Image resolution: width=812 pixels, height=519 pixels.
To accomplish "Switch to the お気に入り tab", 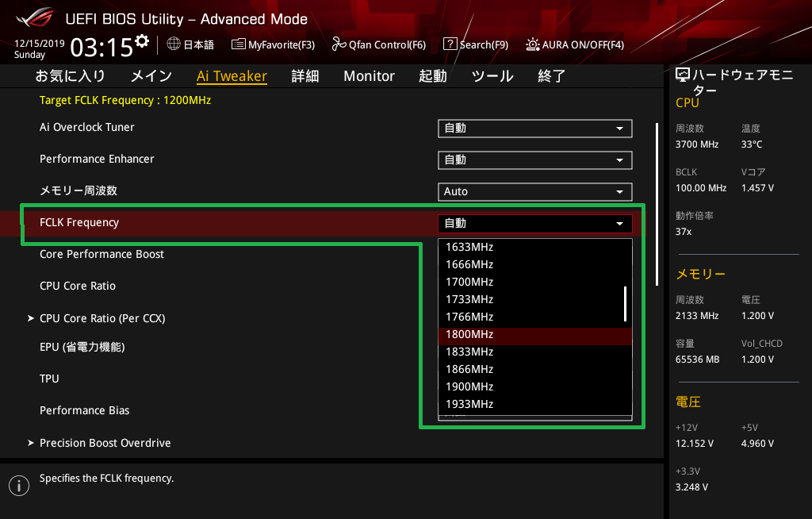I will 70,76.
